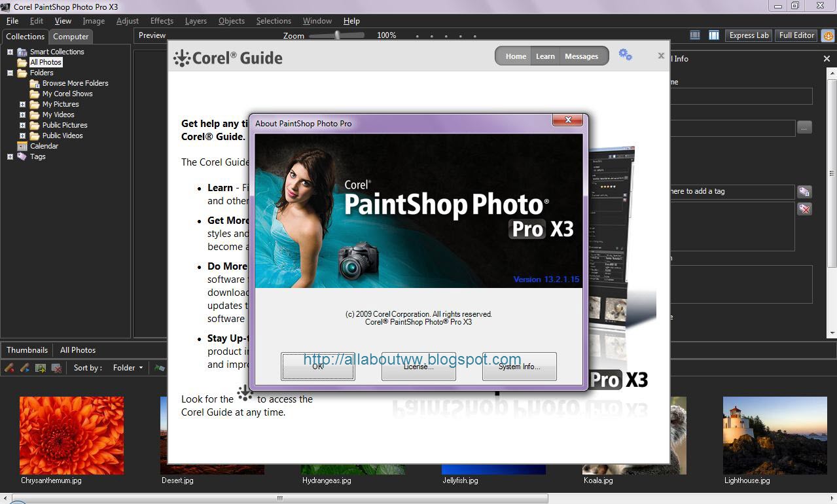Expand the Public Pictures folder
The image size is (837, 504).
22,125
